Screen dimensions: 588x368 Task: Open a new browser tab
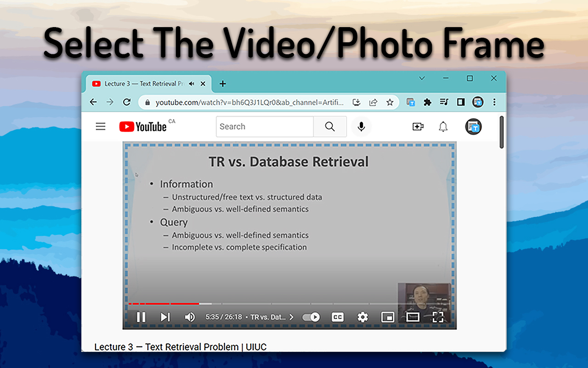223,84
